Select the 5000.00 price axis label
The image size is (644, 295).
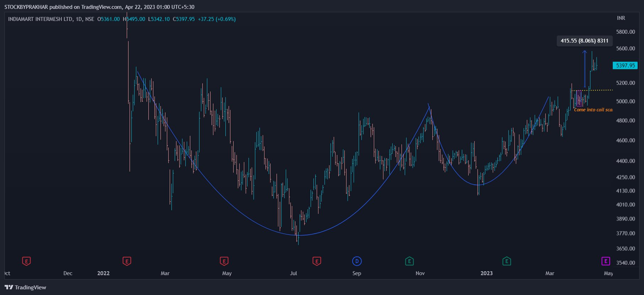(x=626, y=101)
